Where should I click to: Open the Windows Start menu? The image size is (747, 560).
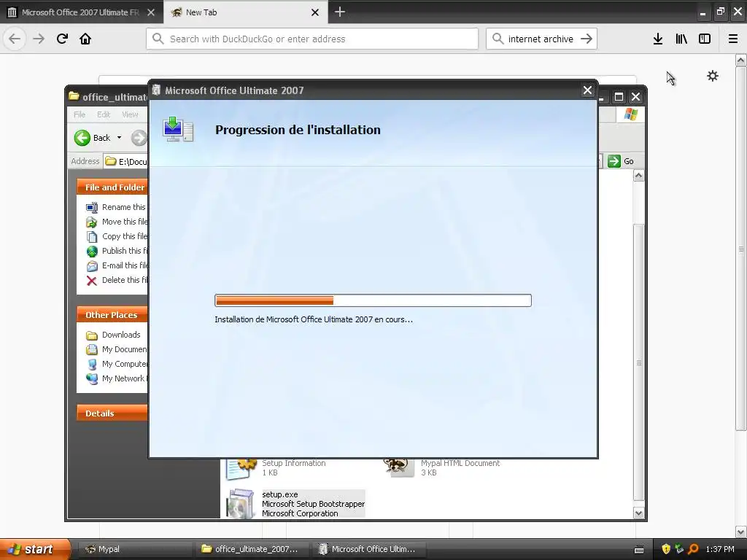(35, 549)
